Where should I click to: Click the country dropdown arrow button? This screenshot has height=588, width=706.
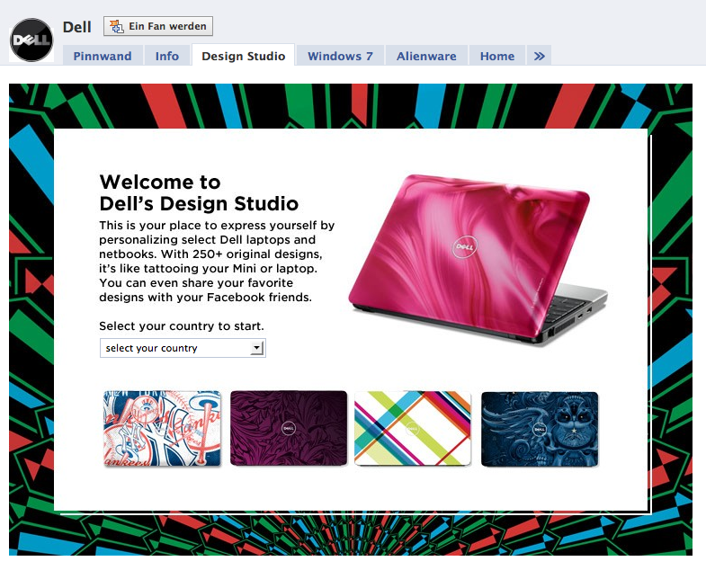point(257,348)
